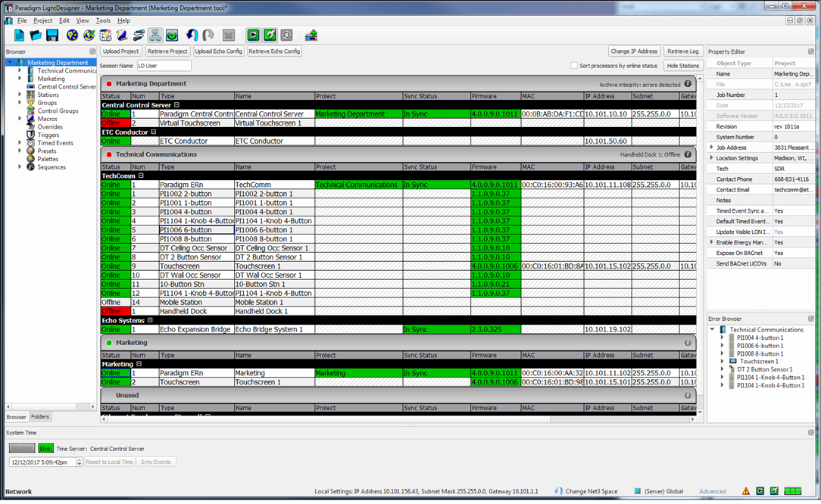Open the Advanced link in status bar

click(x=713, y=491)
